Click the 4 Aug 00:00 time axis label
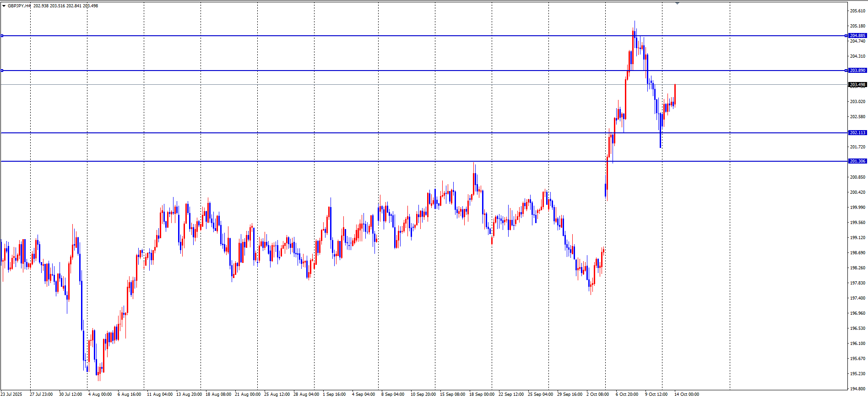Image resolution: width=868 pixels, height=399 pixels. (100, 394)
